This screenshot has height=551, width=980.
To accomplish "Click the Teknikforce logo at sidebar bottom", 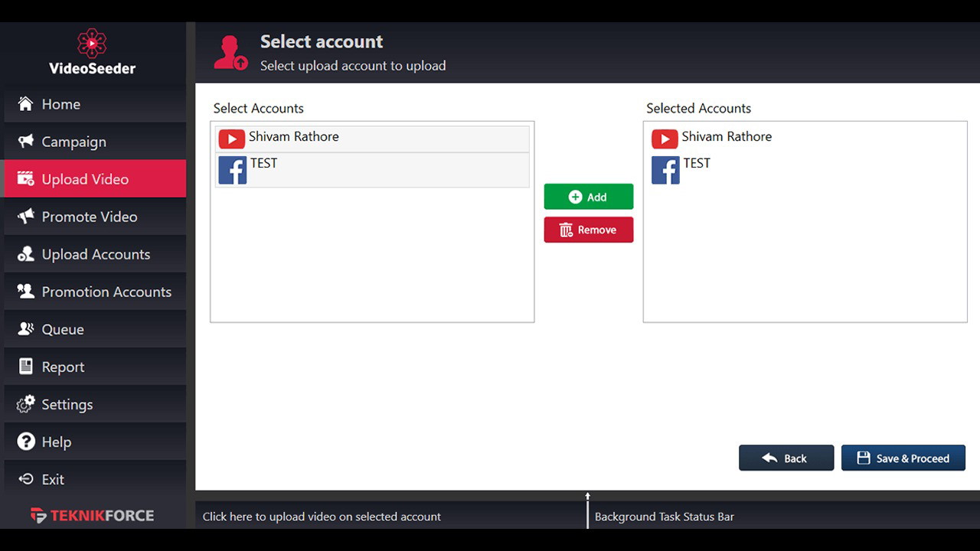I will 92,515.
